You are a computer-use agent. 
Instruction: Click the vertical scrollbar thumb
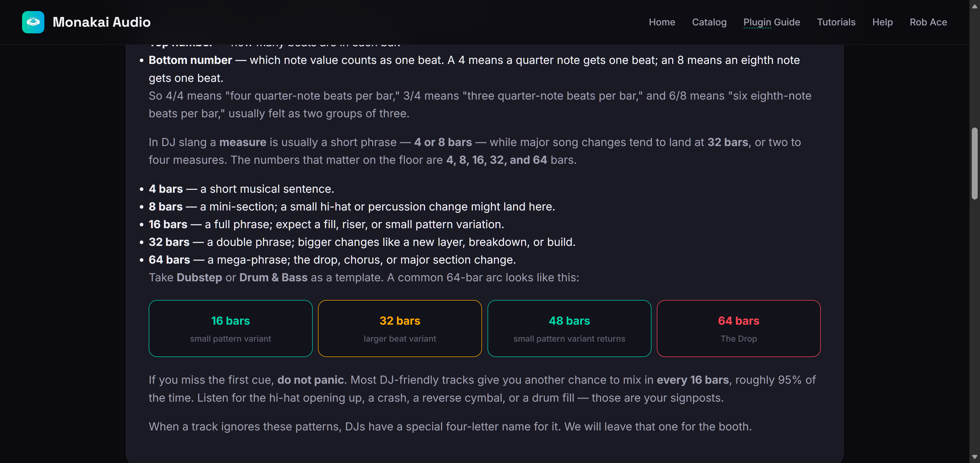[x=974, y=163]
